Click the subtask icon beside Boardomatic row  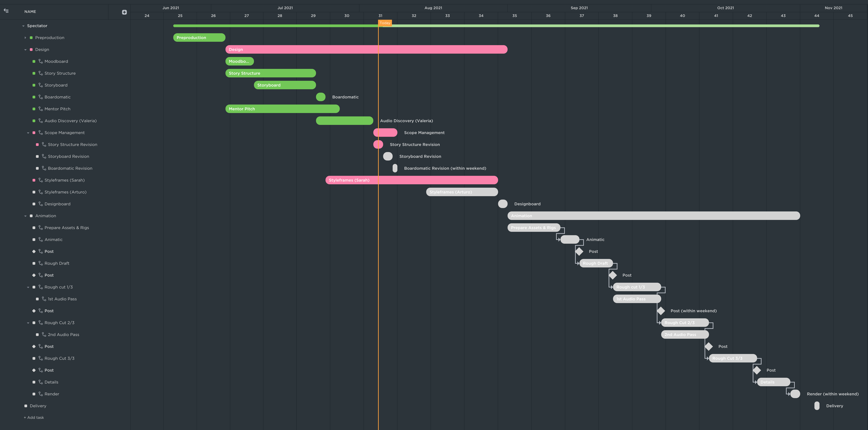tap(41, 97)
